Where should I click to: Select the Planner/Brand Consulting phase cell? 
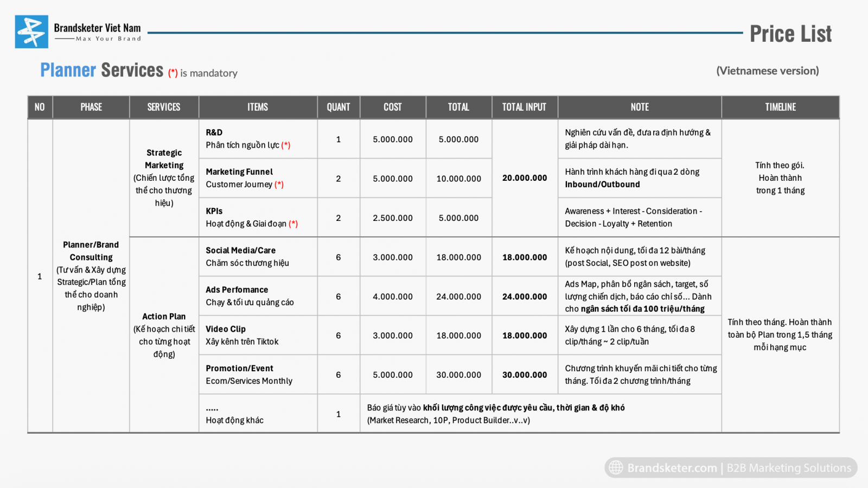[x=91, y=276]
